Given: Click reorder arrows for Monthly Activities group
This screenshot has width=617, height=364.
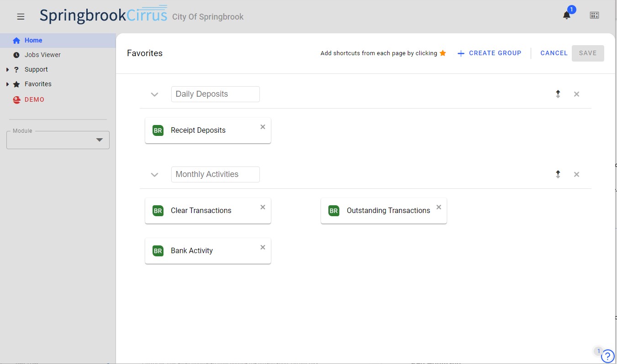Looking at the screenshot, I should (x=558, y=174).
